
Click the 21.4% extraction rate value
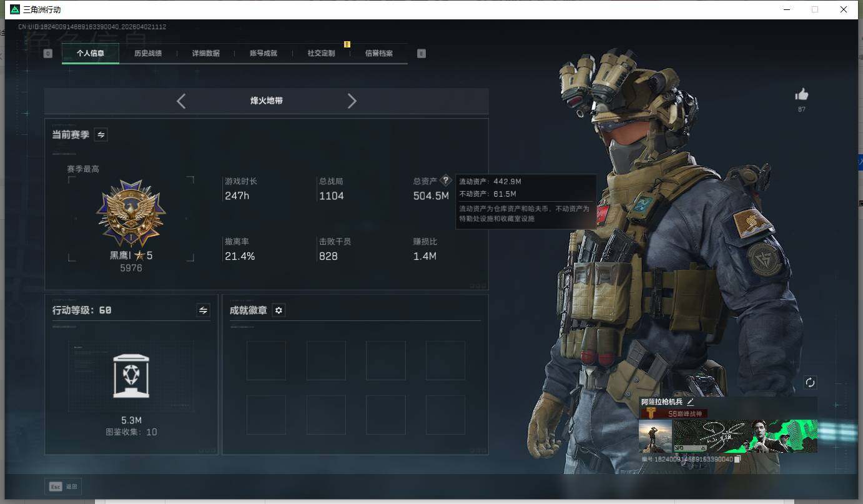click(x=240, y=256)
